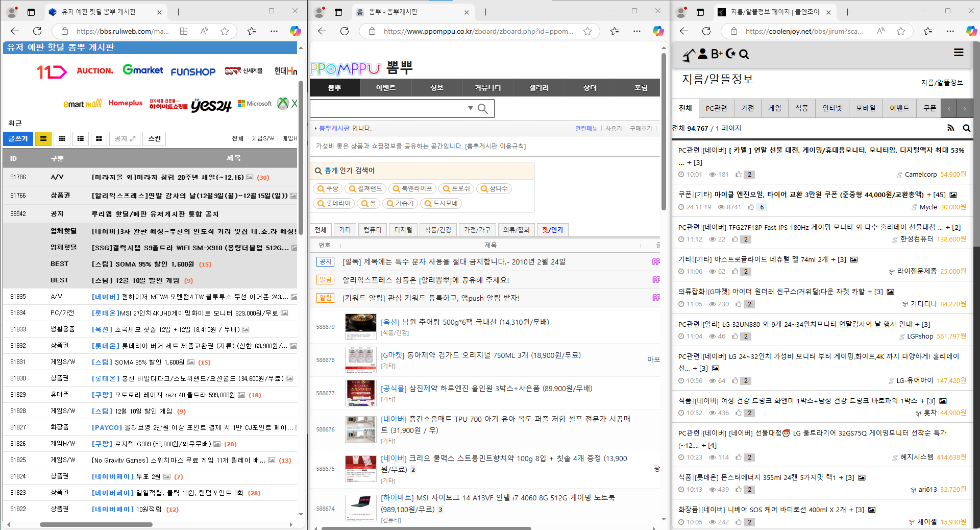Image resolution: width=980 pixels, height=530 pixels.
Task: Click the lock icon in Coolenjoy address bar
Action: pos(733,31)
